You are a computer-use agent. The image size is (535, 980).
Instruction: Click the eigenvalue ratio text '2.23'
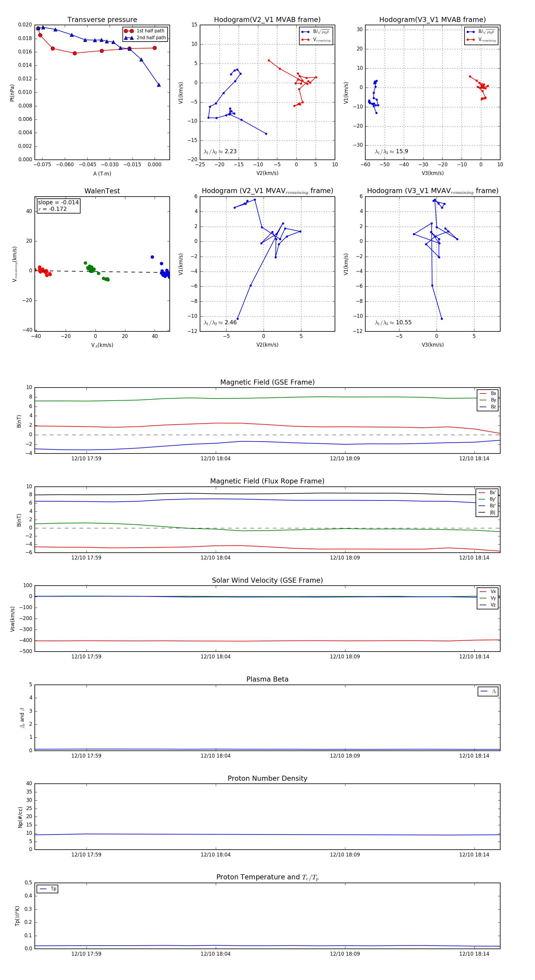tap(231, 151)
